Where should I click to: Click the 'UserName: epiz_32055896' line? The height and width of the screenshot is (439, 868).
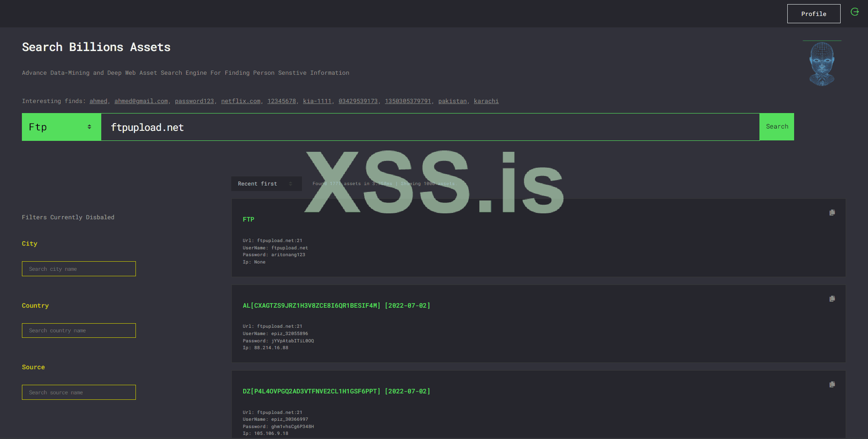pos(275,334)
